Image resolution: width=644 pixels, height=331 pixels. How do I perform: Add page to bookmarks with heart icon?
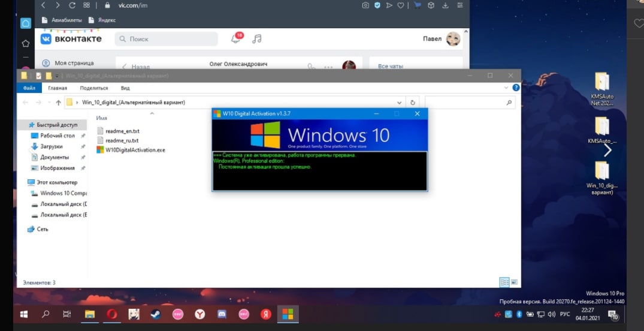(400, 5)
